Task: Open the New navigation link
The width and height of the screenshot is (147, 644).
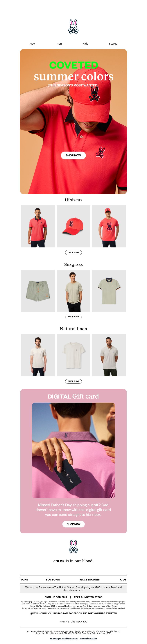Action: pos(33,43)
